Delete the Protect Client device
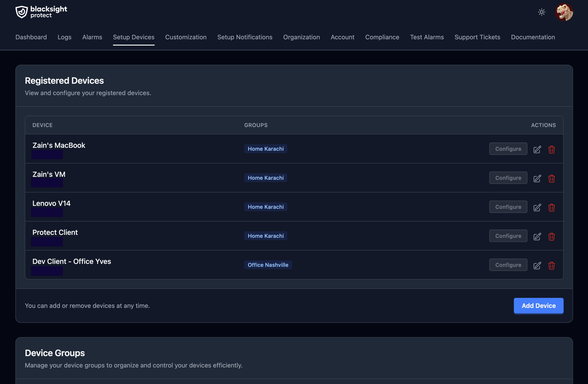Screen dimensions: 588x384 (552, 237)
